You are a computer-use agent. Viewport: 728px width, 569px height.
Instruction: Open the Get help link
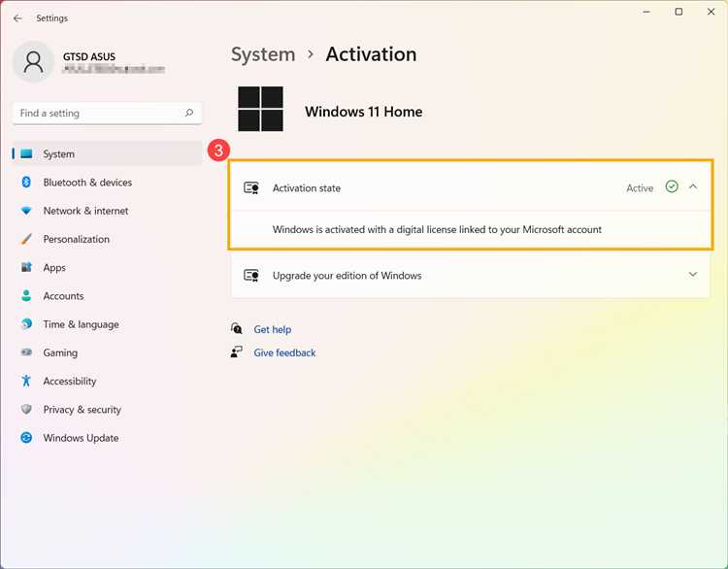click(x=273, y=329)
